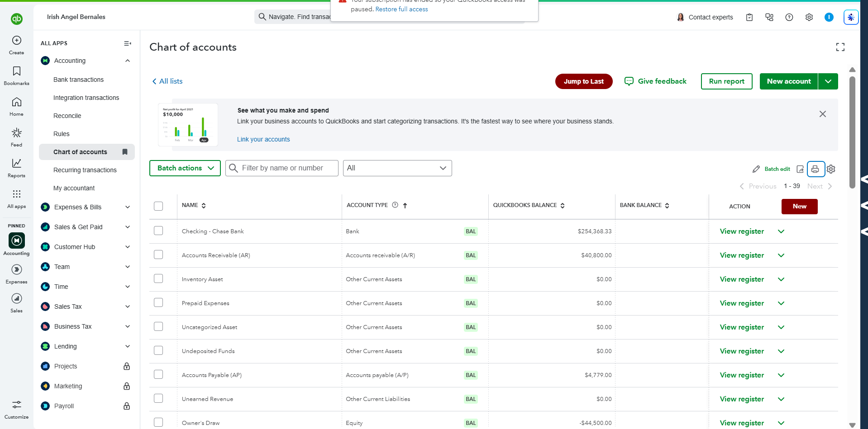Open Integration transactions menu item
The width and height of the screenshot is (868, 429).
click(86, 98)
